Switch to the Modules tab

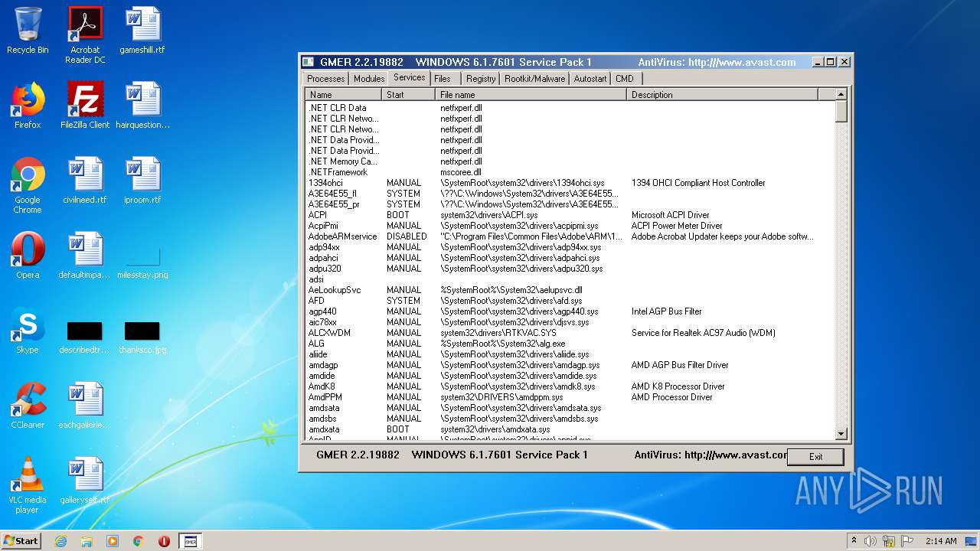tap(368, 78)
